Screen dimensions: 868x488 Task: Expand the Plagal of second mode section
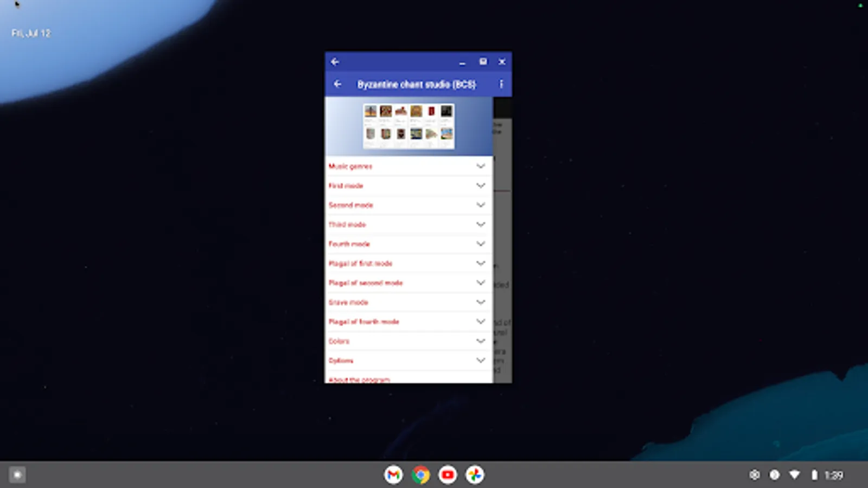point(407,282)
